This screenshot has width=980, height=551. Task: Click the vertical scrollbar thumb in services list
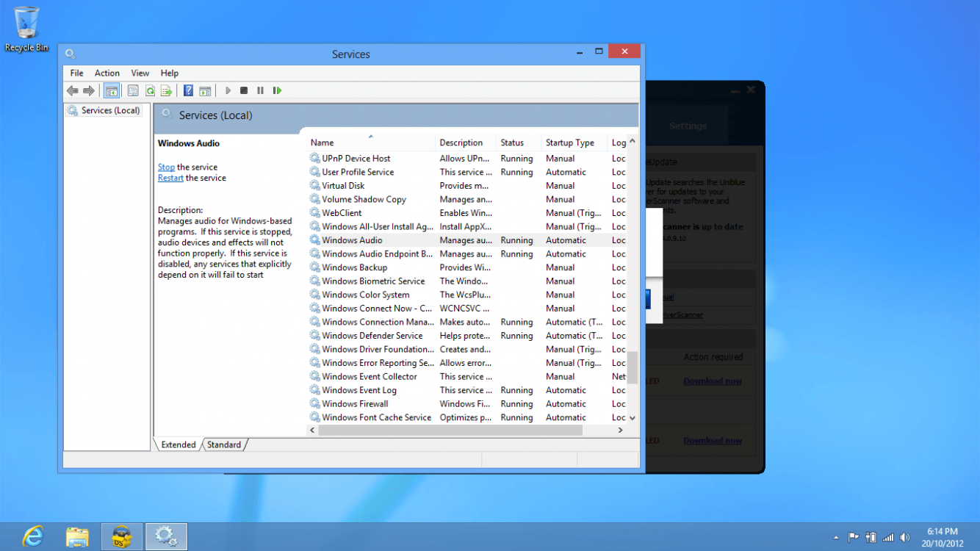pyautogui.click(x=633, y=367)
